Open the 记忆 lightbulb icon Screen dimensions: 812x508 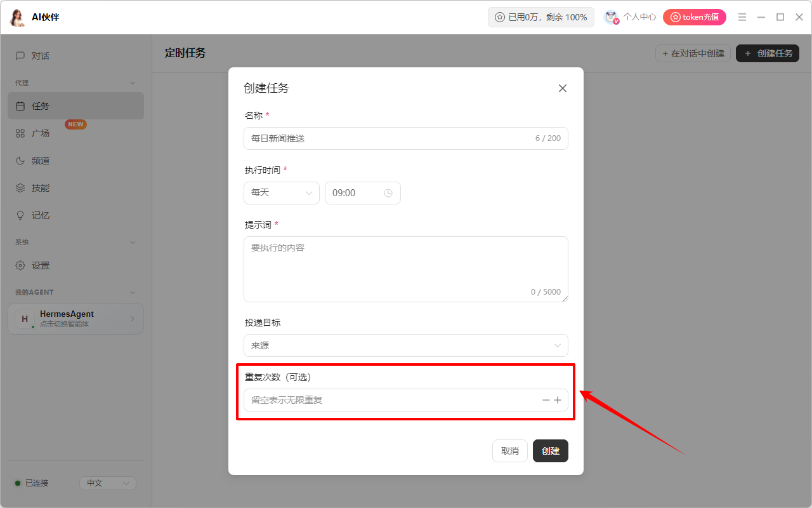[x=20, y=215]
